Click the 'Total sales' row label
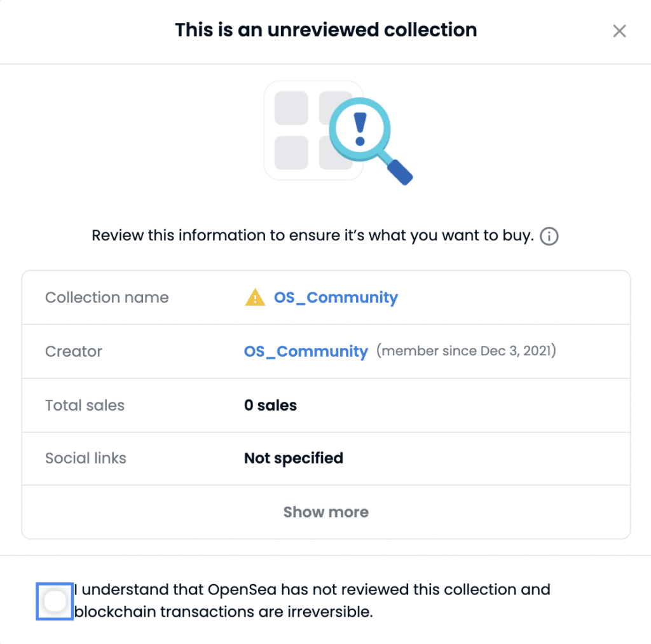Image resolution: width=651 pixels, height=644 pixels. (85, 405)
